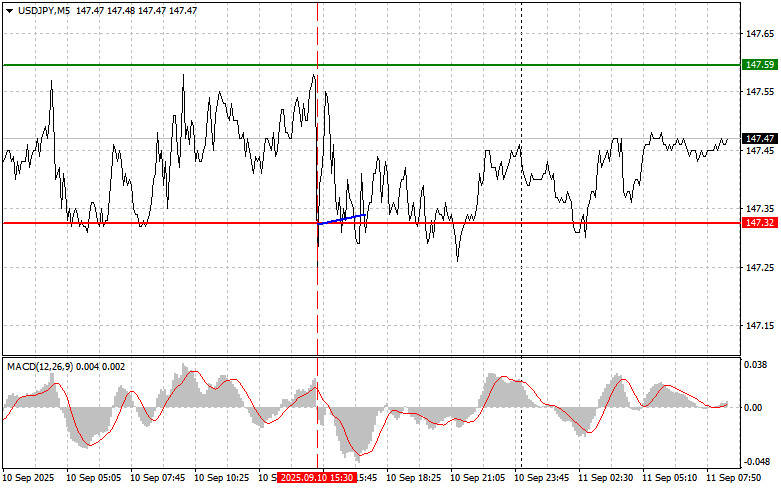Click the 10 Sep 18:25 time label
781x489 pixels.
tap(411, 478)
